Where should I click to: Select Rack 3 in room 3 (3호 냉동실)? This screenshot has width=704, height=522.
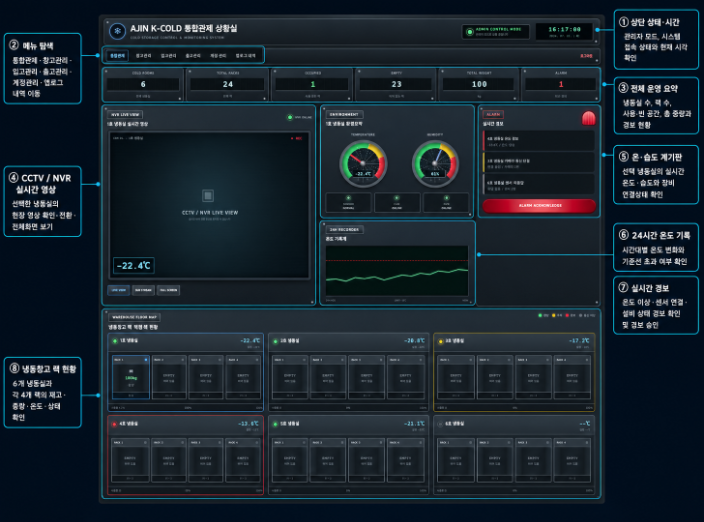pyautogui.click(x=533, y=377)
